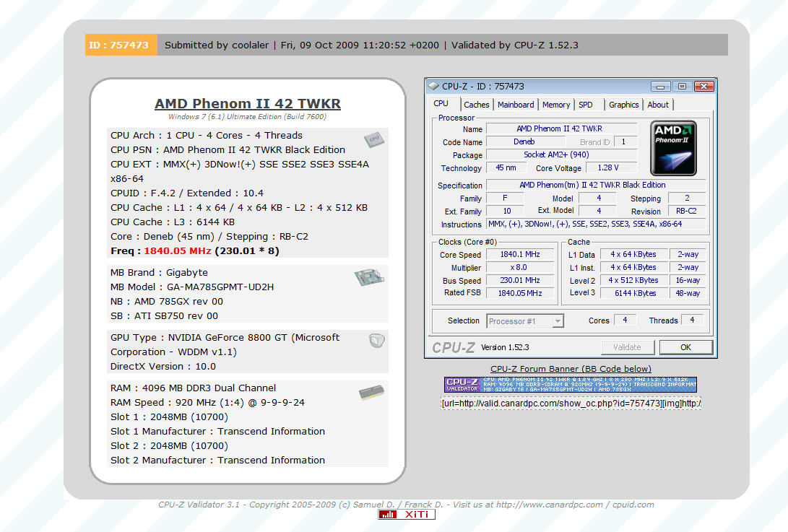The width and height of the screenshot is (788, 532).
Task: Click the Package value Socket AM2+ (940)
Action: (561, 154)
